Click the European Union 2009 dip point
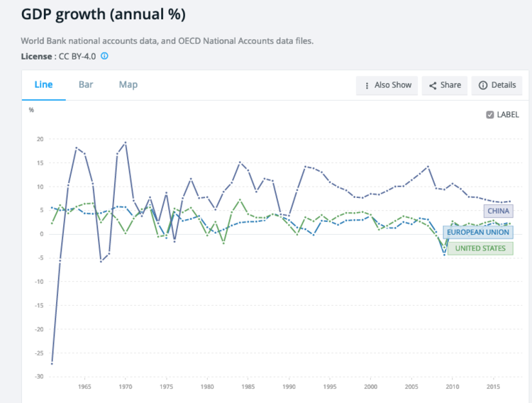The image size is (532, 403). 444,254
